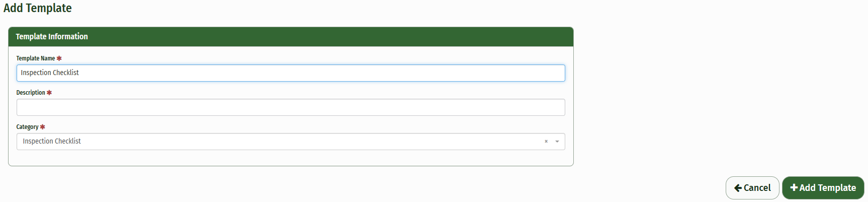The height and width of the screenshot is (202, 868).
Task: Click into the empty Description field
Action: [x=291, y=107]
